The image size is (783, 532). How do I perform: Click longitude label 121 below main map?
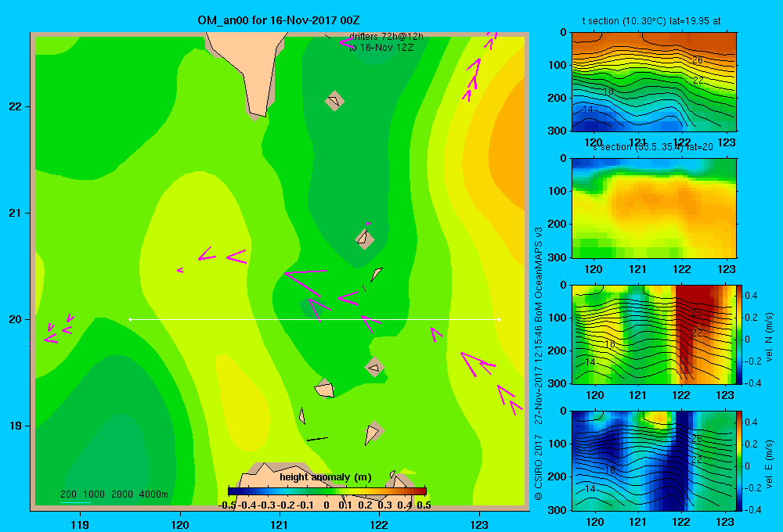click(280, 524)
